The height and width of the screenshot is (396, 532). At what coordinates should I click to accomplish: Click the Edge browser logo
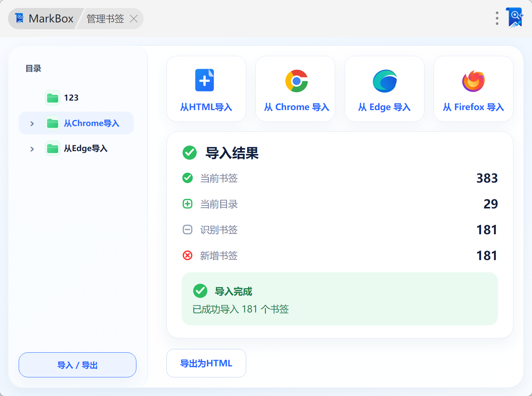pyautogui.click(x=385, y=81)
